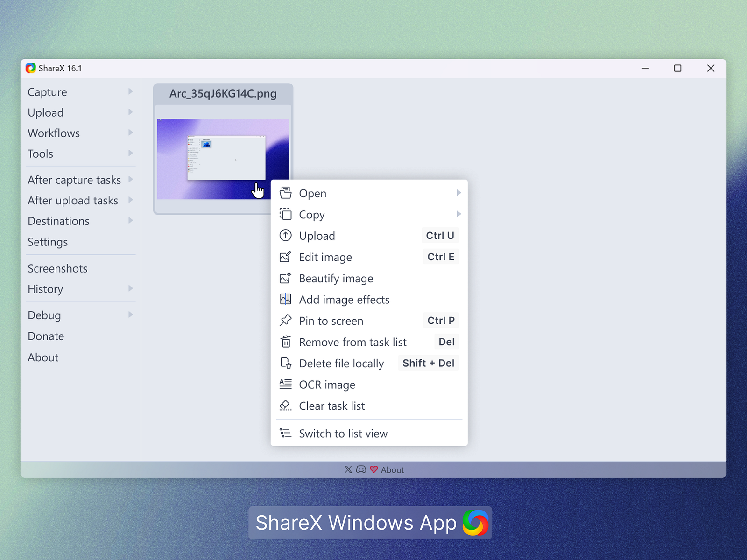This screenshot has width=747, height=560.
Task: Open the Destinations menu
Action: [58, 221]
